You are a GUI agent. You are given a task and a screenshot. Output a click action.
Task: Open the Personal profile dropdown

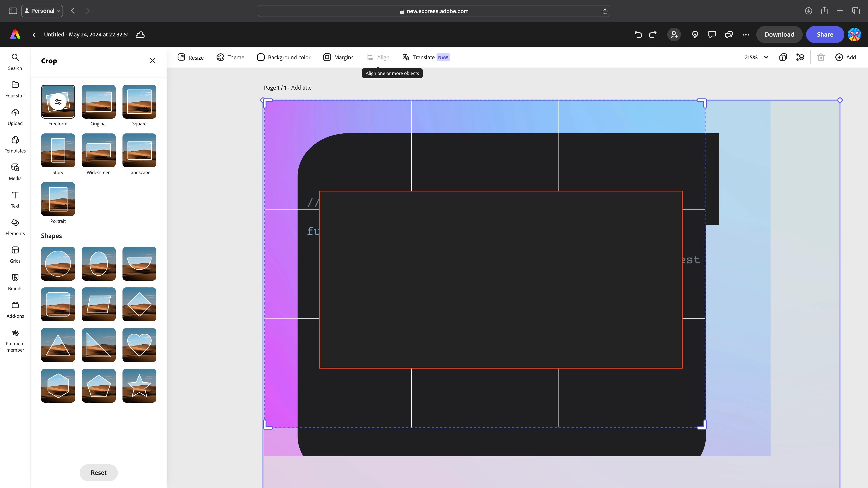click(42, 11)
